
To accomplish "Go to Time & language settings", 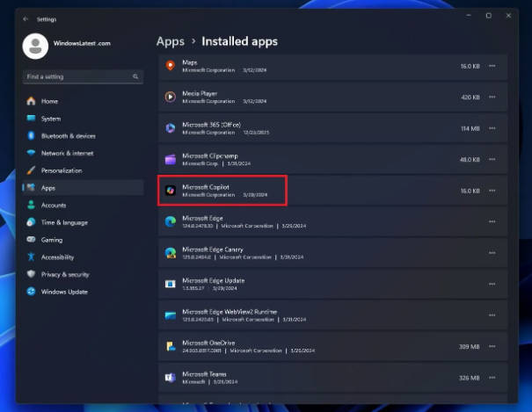I will click(84, 222).
